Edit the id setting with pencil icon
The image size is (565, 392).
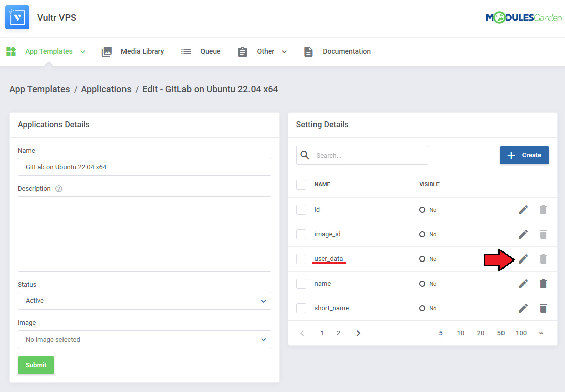pyautogui.click(x=523, y=210)
